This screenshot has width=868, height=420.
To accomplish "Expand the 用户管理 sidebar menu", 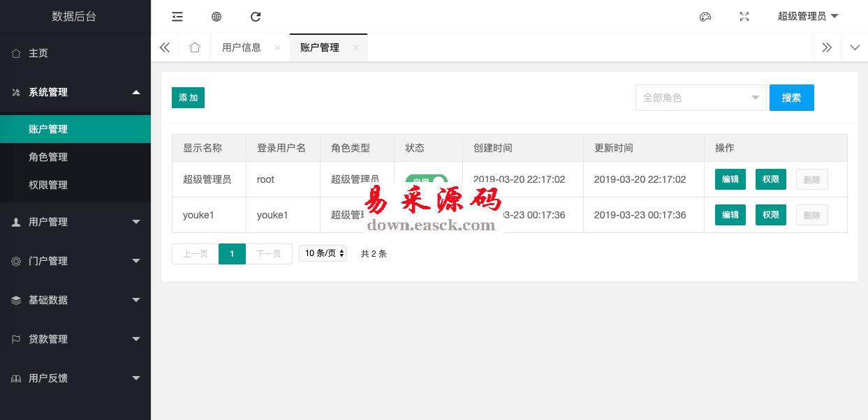I will pos(75,222).
